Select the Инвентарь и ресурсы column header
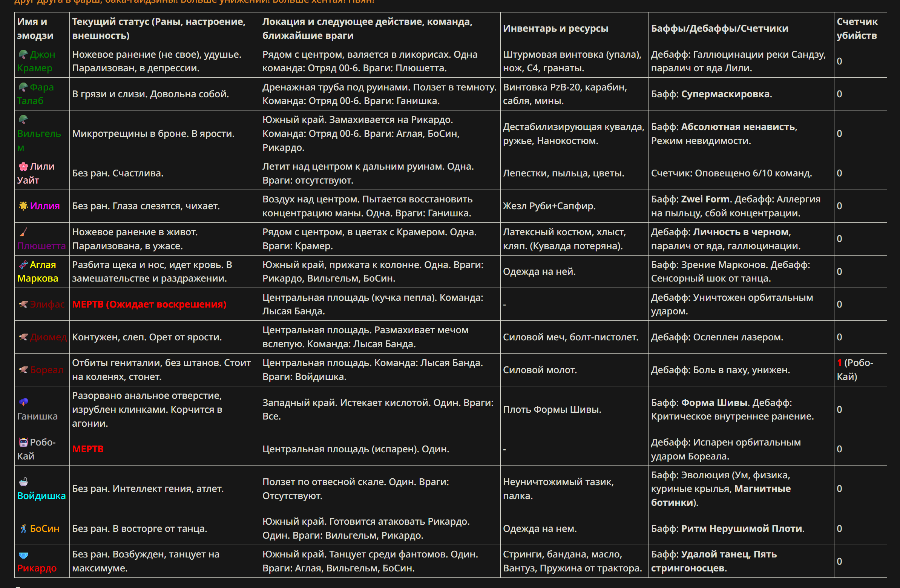 pos(574,29)
